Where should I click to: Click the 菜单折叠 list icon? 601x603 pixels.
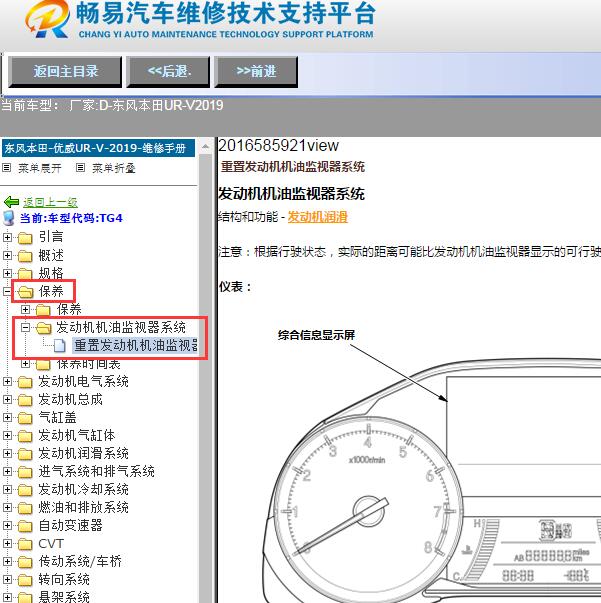tap(80, 168)
